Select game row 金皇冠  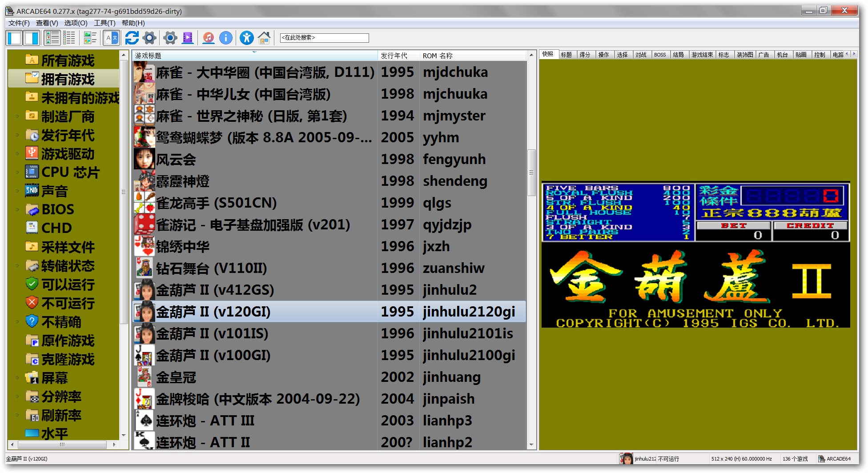click(329, 377)
